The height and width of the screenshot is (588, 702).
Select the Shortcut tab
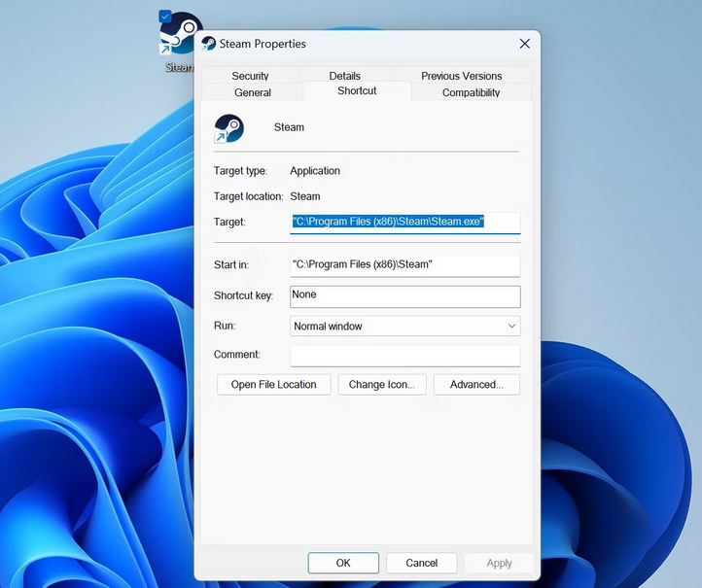point(357,90)
